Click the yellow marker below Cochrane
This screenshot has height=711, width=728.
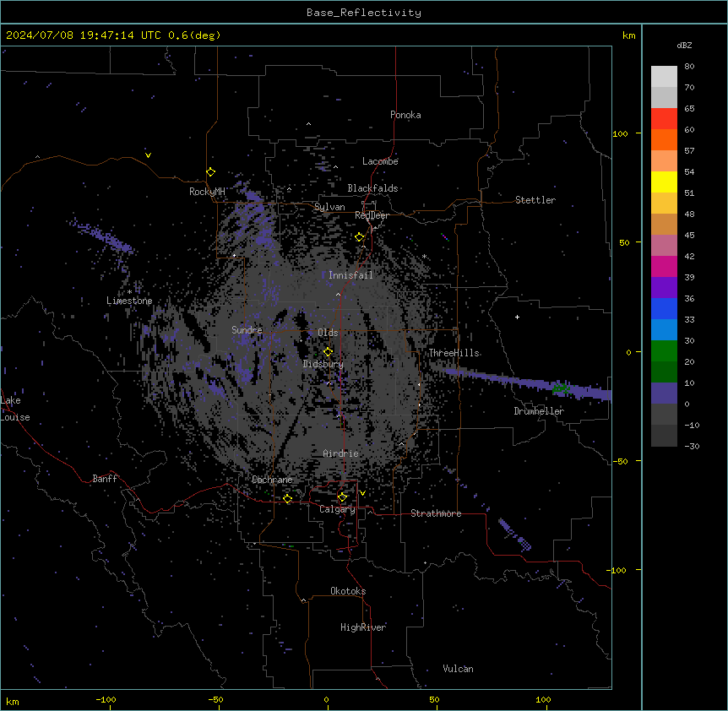coord(288,499)
